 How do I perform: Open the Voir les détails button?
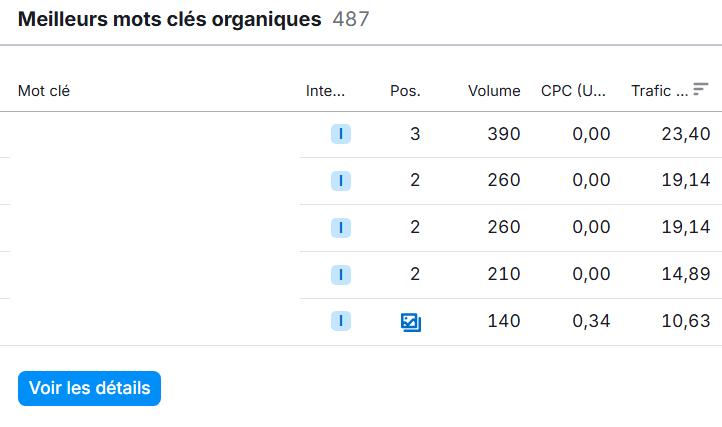pyautogui.click(x=89, y=388)
